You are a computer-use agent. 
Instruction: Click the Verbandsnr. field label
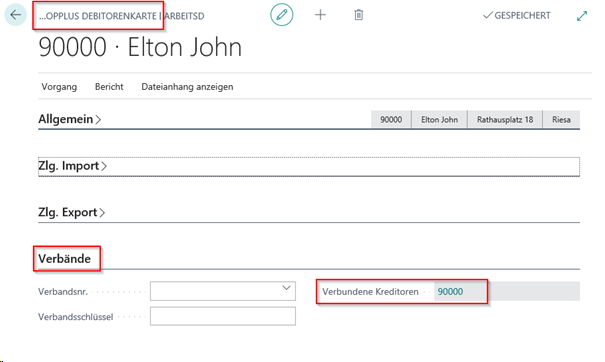63,292
